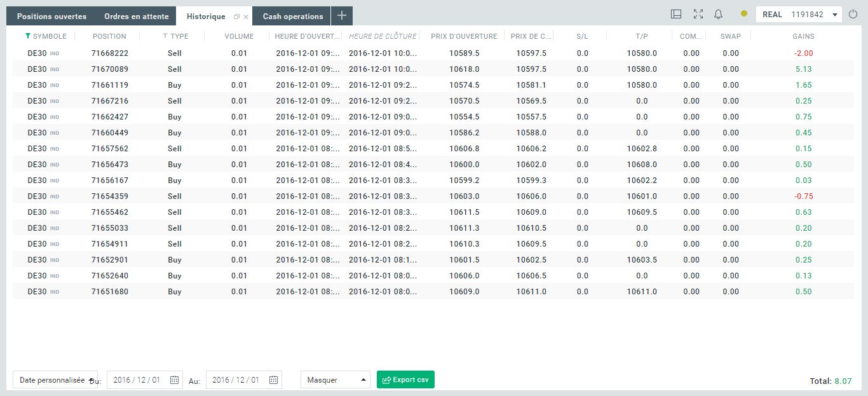Open notifications bell
This screenshot has width=868, height=396.
click(x=719, y=14)
